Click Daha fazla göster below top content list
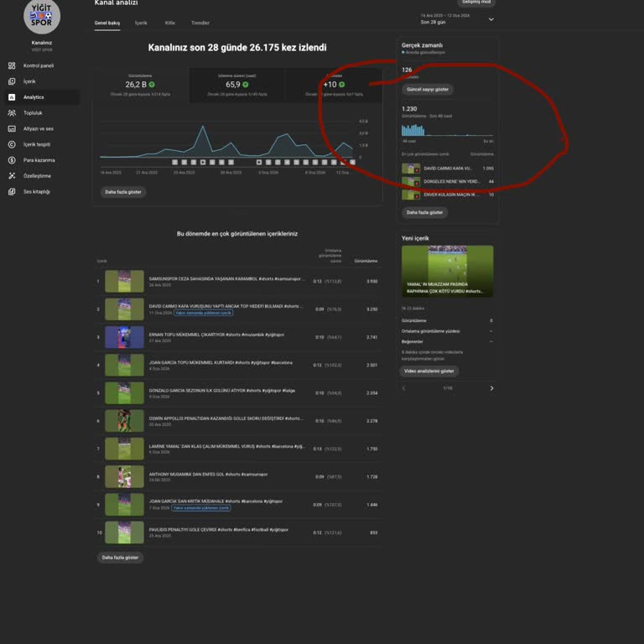Screen dimensions: 644x644 point(120,558)
